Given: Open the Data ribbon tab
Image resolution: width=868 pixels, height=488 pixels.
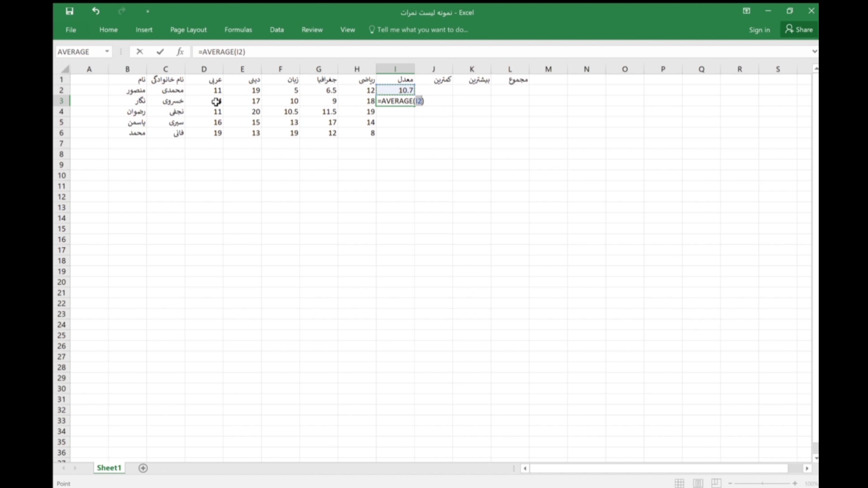Looking at the screenshot, I should pyautogui.click(x=277, y=30).
